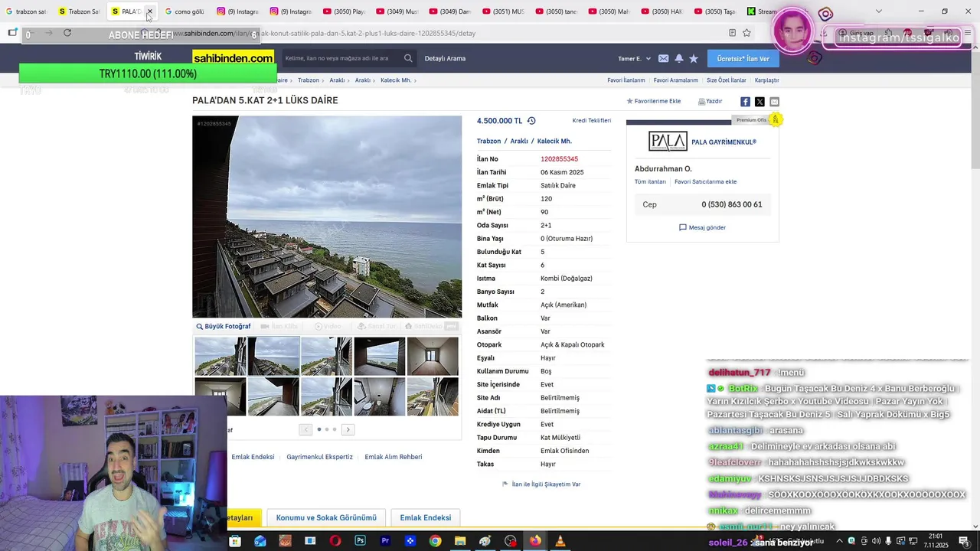The height and width of the screenshot is (551, 980).
Task: Open File Explorer folder on the taskbar
Action: click(460, 541)
